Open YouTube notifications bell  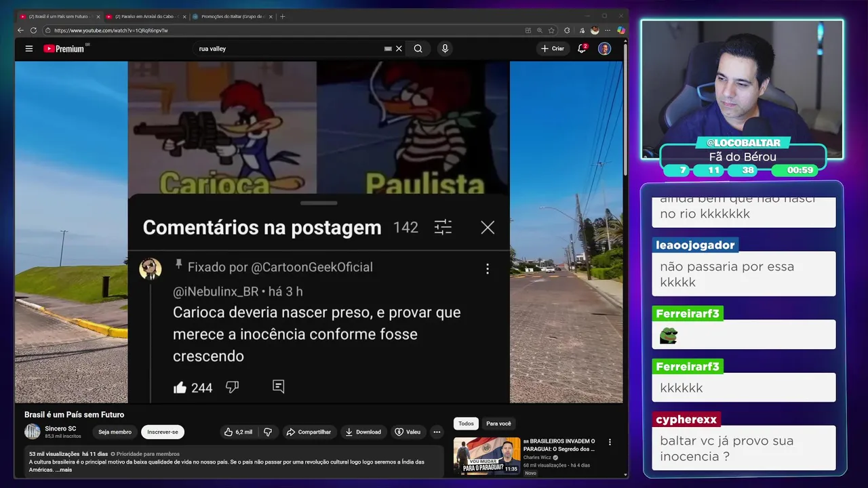point(582,49)
